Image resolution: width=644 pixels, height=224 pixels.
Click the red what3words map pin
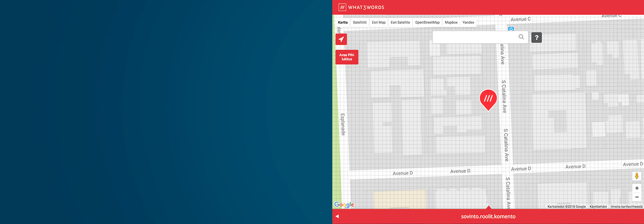[x=488, y=99]
